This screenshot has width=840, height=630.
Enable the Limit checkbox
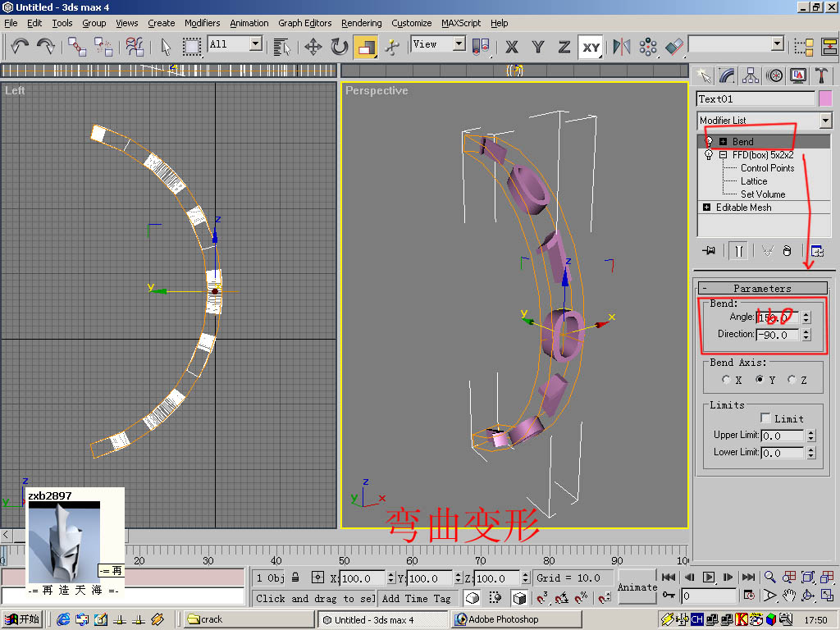point(765,418)
